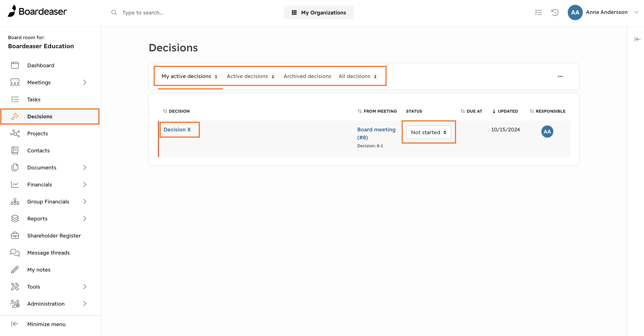Open the user account dropdown chevron

coord(636,12)
